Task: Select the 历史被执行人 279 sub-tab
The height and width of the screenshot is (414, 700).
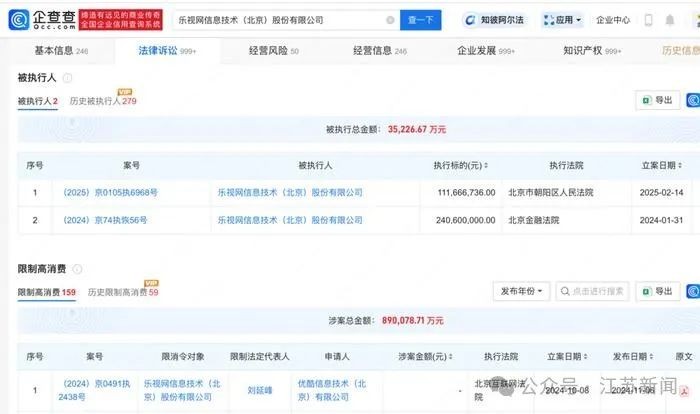Action: pos(103,101)
